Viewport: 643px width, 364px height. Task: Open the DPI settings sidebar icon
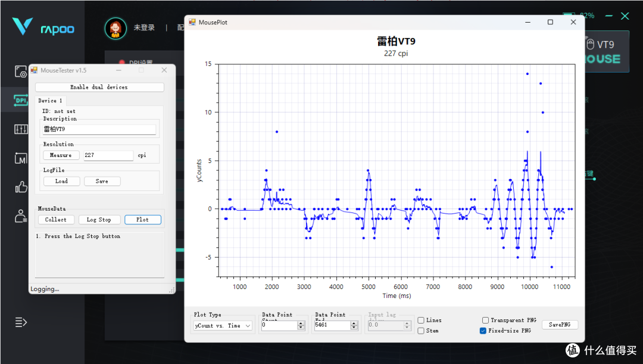point(20,100)
